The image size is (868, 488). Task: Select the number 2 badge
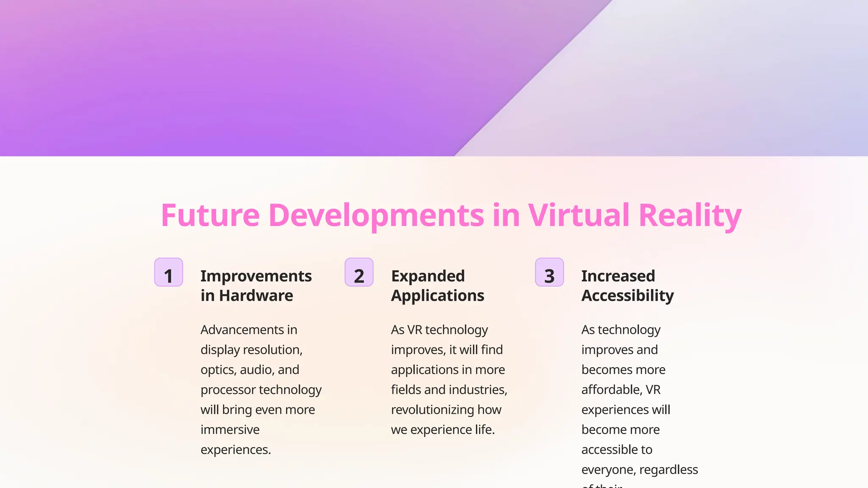pyautogui.click(x=359, y=272)
